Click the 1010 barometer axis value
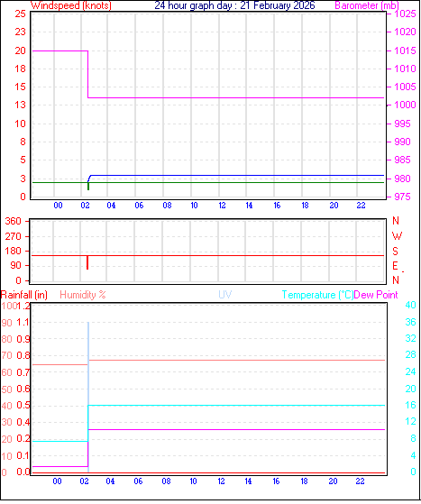Screen dimensions: 421x504 point(406,69)
